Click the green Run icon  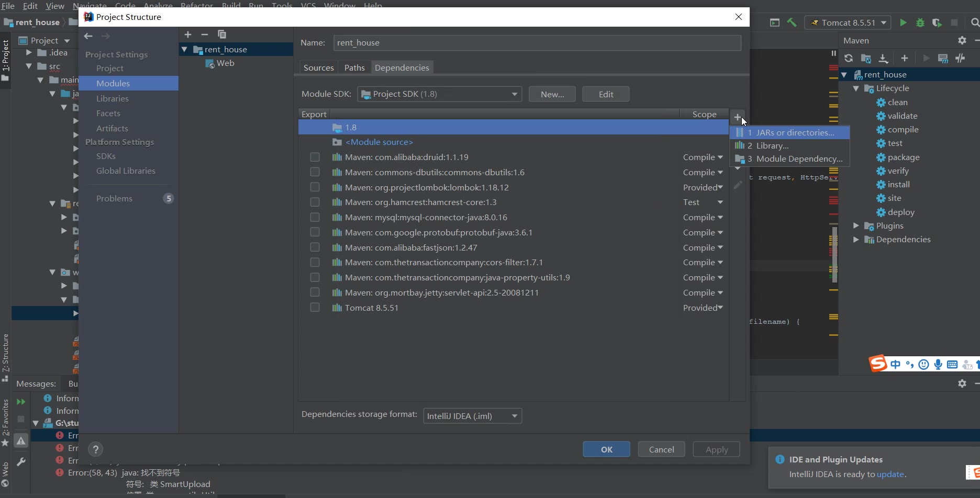[x=903, y=22]
